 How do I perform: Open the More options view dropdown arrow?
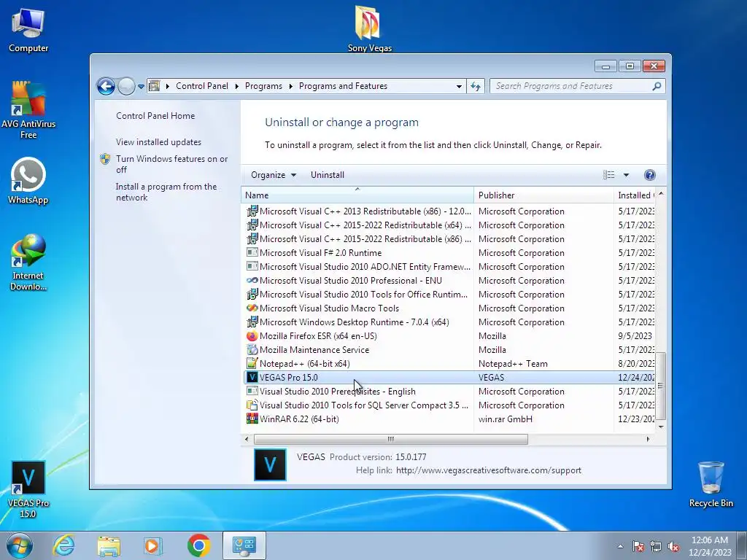[x=626, y=175]
